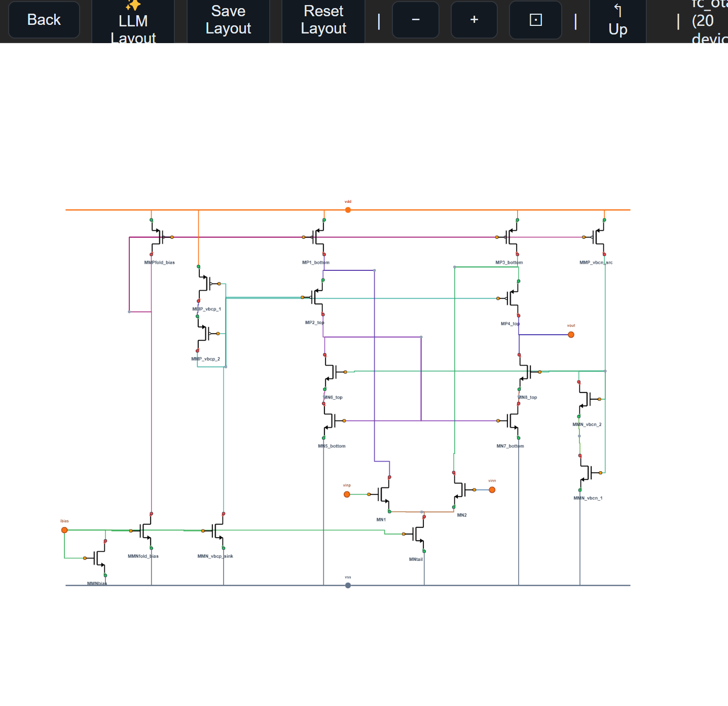The width and height of the screenshot is (728, 706).
Task: Click Reset Layout
Action: (323, 20)
